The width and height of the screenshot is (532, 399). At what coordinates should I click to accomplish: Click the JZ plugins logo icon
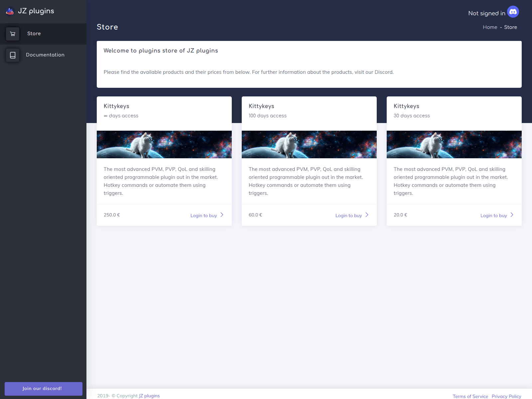[10, 11]
